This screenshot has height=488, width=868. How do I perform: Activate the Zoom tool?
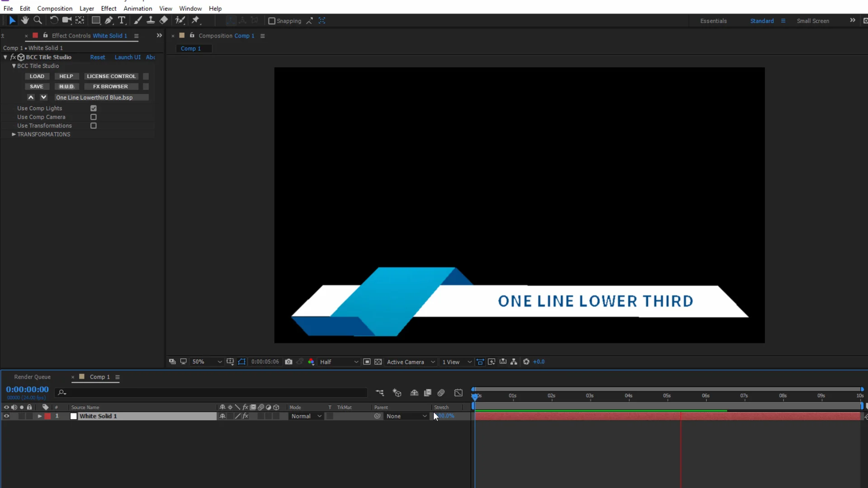coord(38,20)
